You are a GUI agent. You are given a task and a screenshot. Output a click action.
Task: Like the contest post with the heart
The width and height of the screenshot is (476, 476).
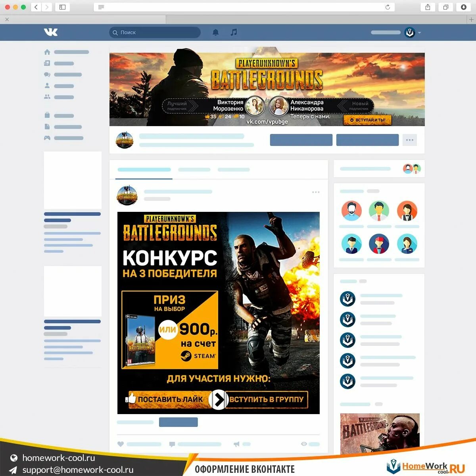(x=121, y=444)
